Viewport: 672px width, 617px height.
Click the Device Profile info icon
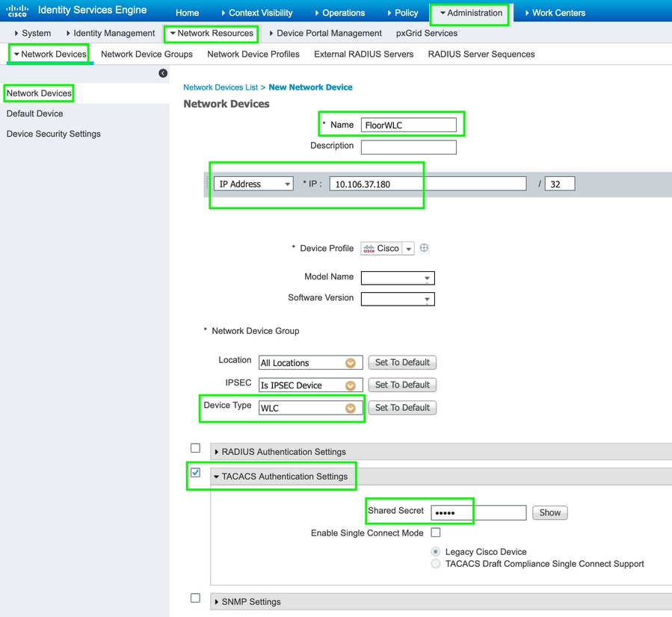[424, 248]
